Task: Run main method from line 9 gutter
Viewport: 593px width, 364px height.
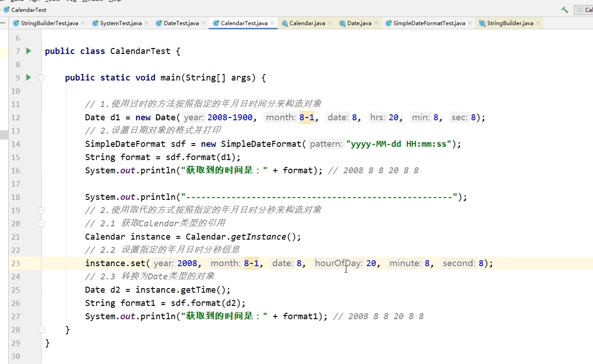Action: tap(29, 77)
